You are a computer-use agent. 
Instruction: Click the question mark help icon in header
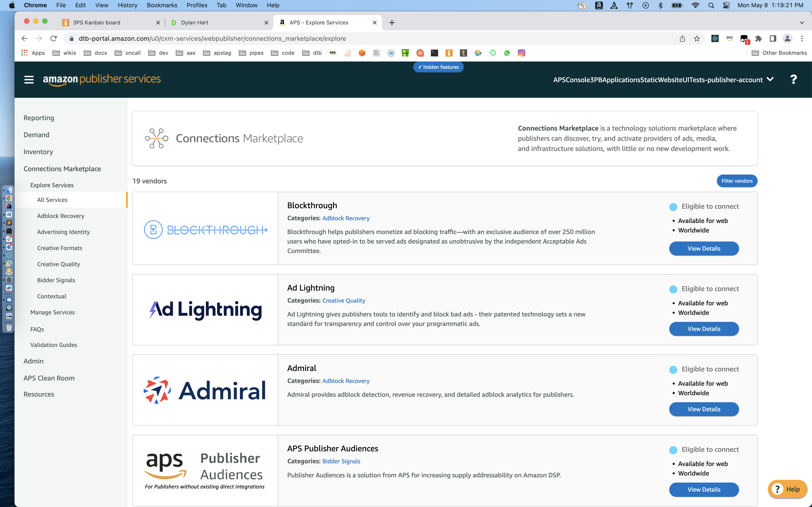coord(793,79)
